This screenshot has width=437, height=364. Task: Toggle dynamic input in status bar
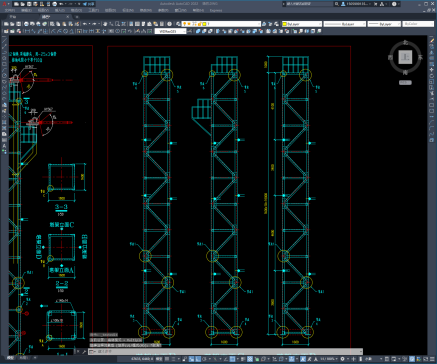[x=192, y=359]
